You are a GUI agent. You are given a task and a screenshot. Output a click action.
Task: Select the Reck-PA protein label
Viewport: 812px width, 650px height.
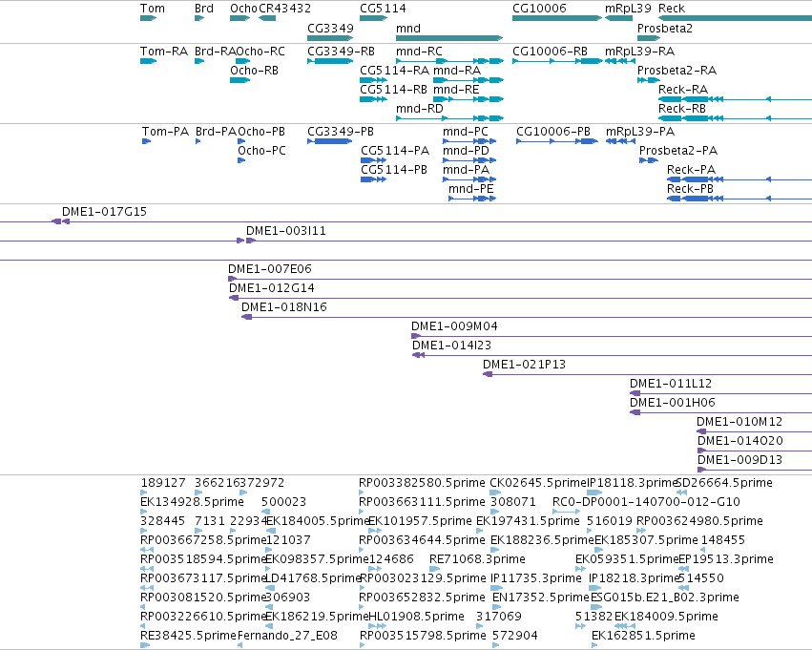tap(692, 171)
